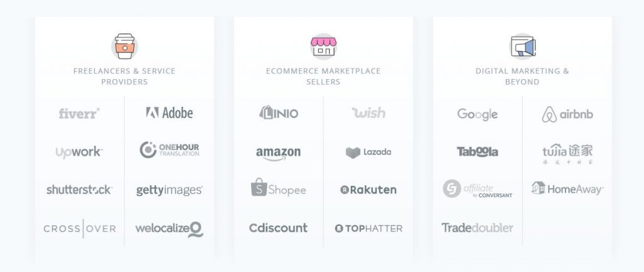Click the Ecommerce Marketplace Sellers heading
The height and width of the screenshot is (272, 644).
(323, 76)
